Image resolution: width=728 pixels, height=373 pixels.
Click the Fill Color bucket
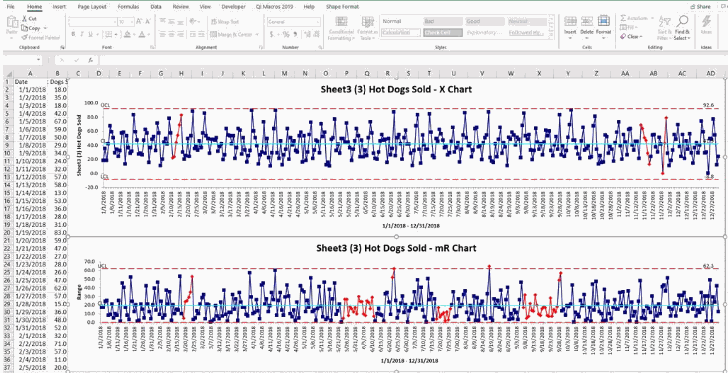click(x=128, y=34)
